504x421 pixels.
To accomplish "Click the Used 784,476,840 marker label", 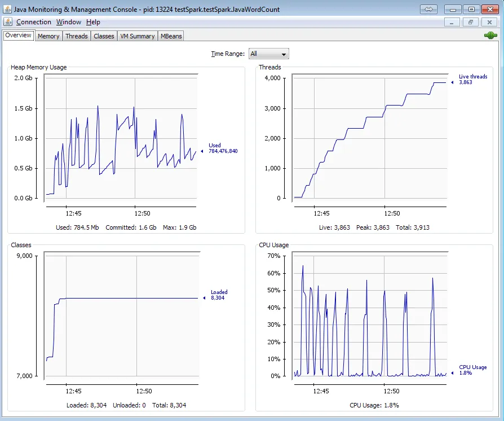I will pyautogui.click(x=223, y=148).
